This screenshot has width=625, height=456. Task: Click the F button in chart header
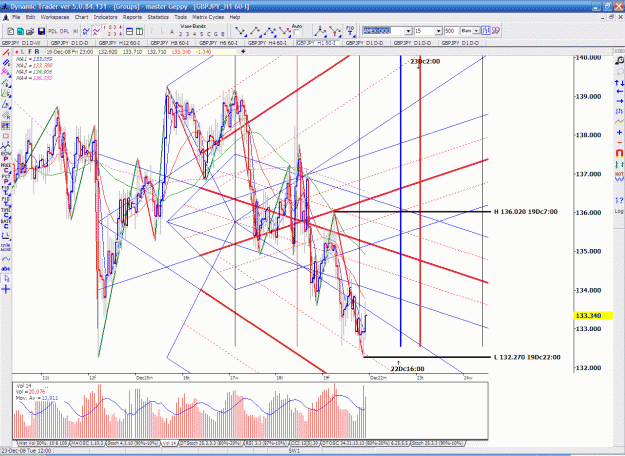[x=29, y=52]
